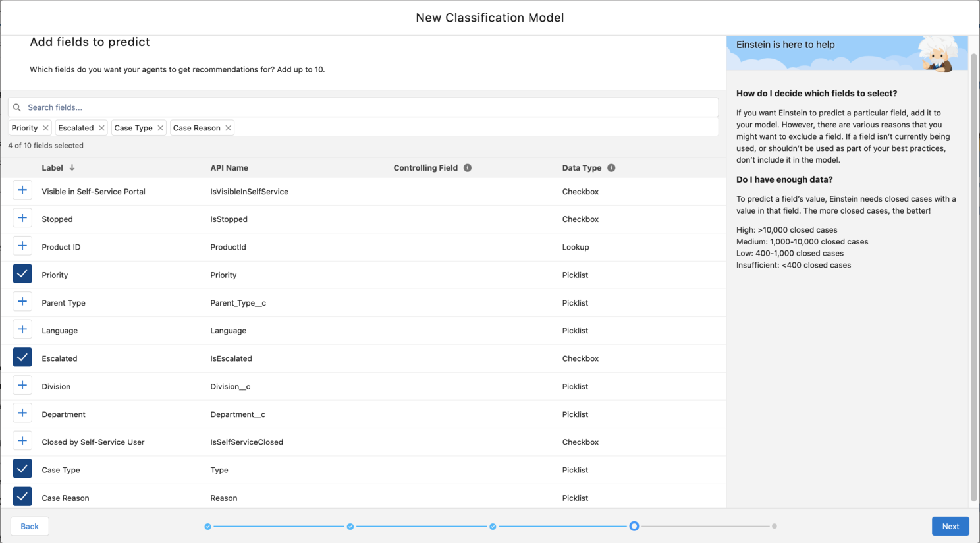Remove the Escalated pill tag
The height and width of the screenshot is (543, 980).
pyautogui.click(x=101, y=128)
